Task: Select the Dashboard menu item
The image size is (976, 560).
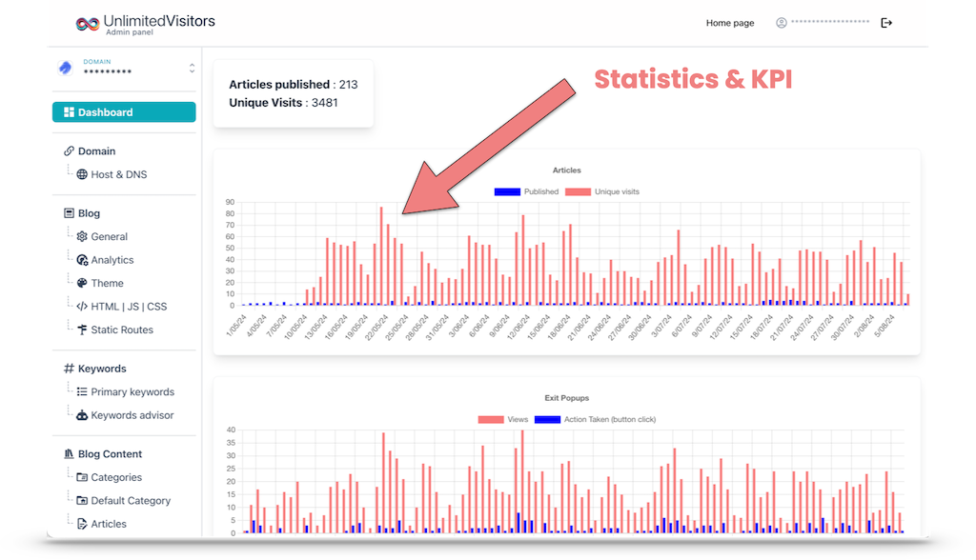Action: pyautogui.click(x=124, y=112)
